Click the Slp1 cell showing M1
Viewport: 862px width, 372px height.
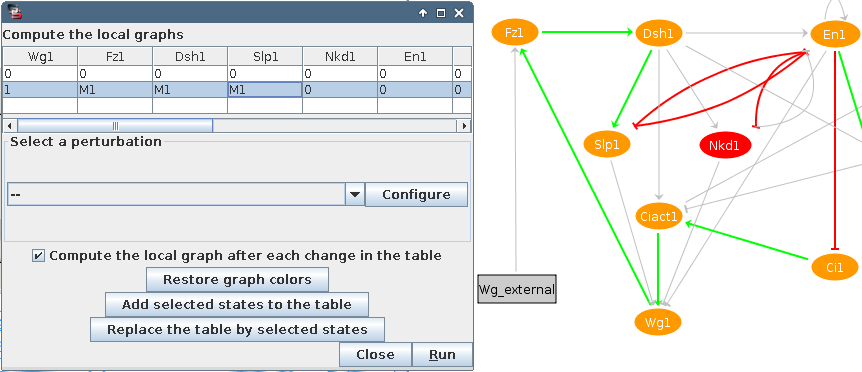[265, 90]
